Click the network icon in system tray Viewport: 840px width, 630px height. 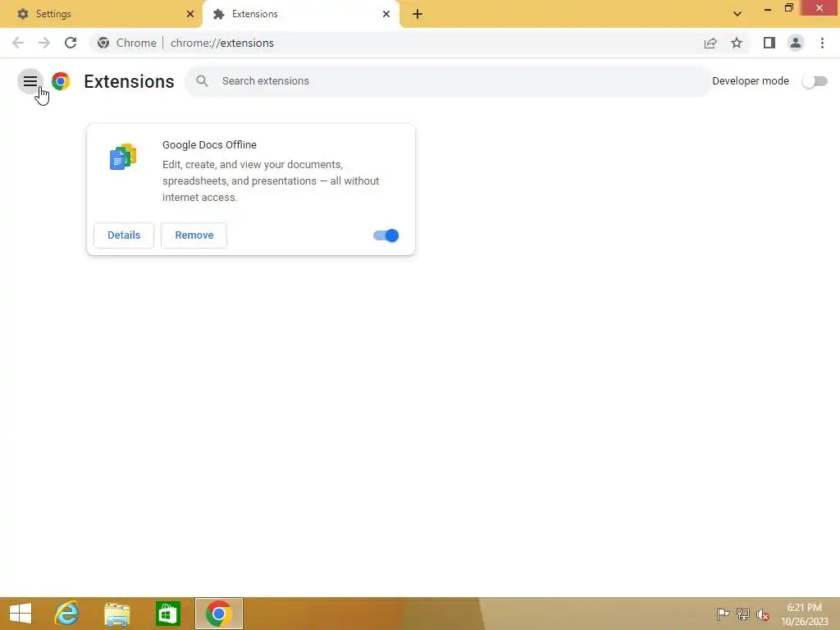743,614
